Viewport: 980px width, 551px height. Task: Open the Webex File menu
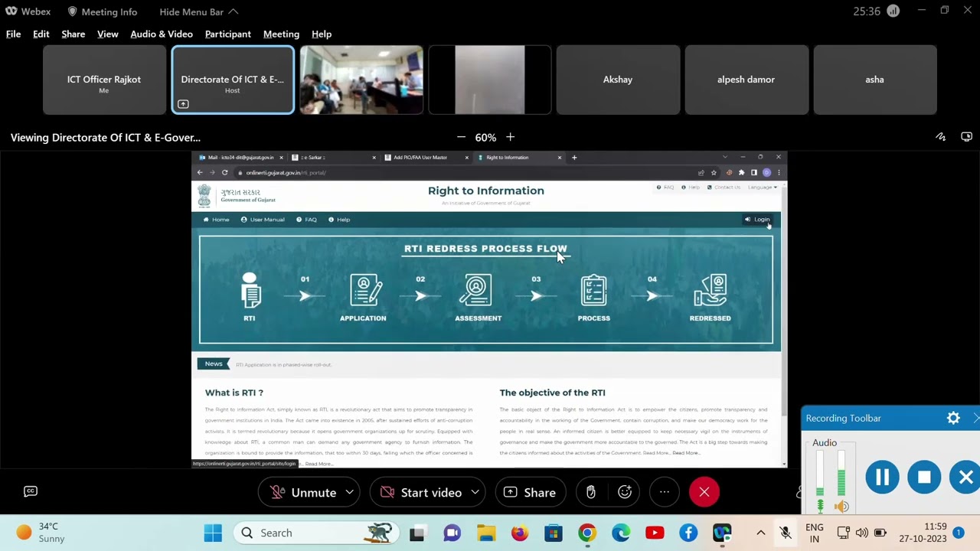[13, 34]
